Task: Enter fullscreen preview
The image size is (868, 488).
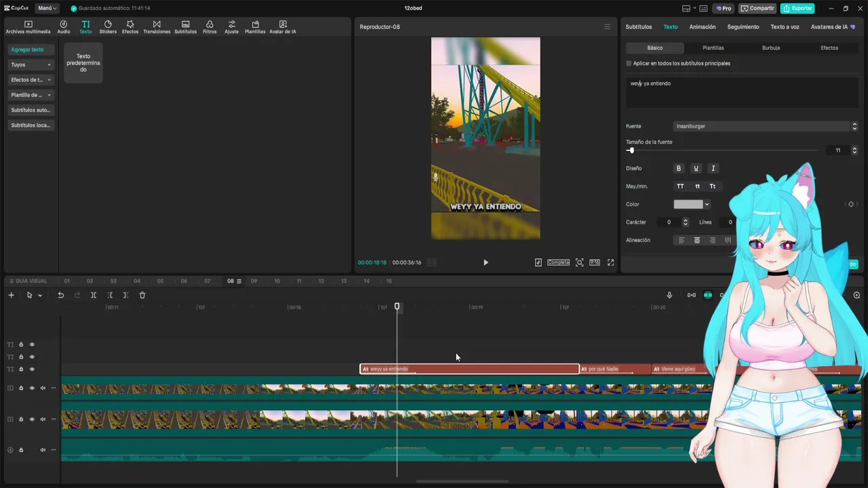Action: tap(610, 262)
